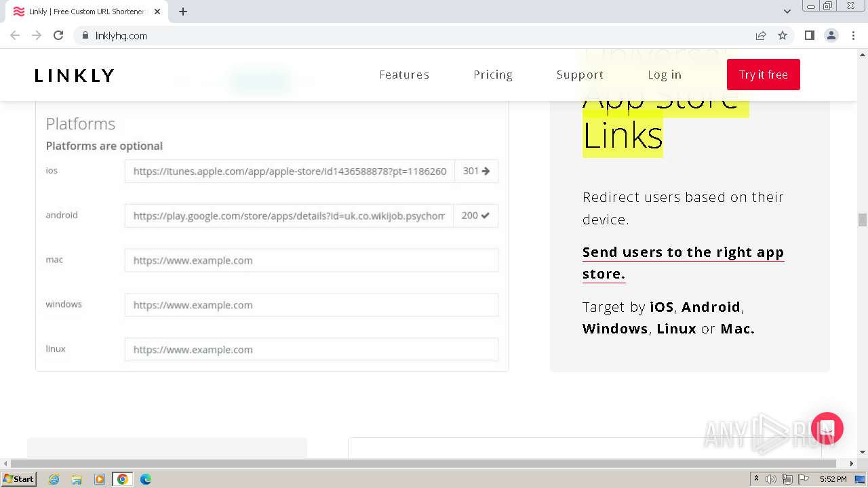This screenshot has height=488, width=868.
Task: Click the scroll down arrow
Action: [862, 451]
